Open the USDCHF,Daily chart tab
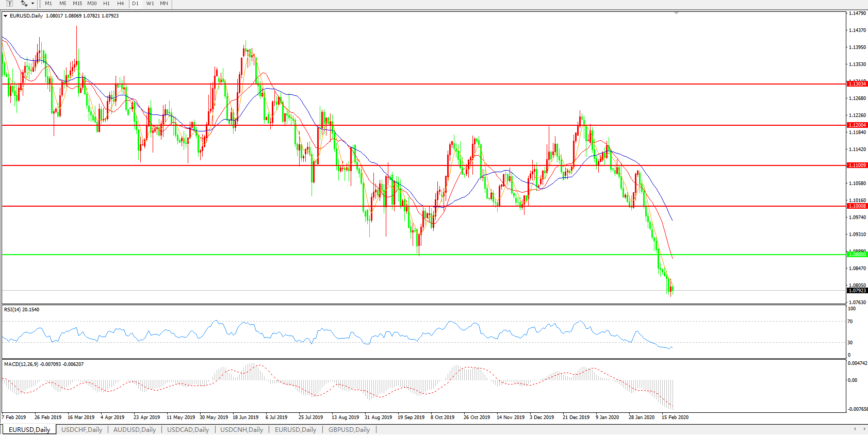This screenshot has height=435, width=868. click(x=81, y=429)
